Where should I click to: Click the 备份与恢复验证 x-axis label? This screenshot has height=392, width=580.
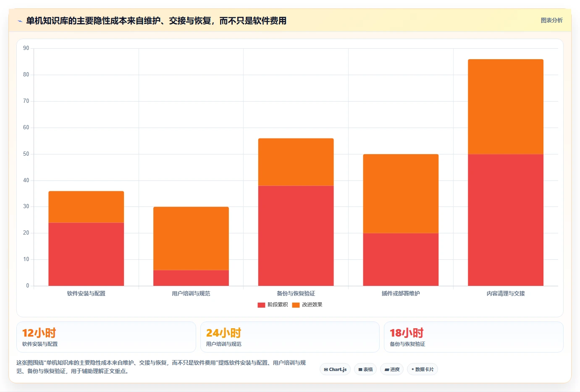point(296,293)
